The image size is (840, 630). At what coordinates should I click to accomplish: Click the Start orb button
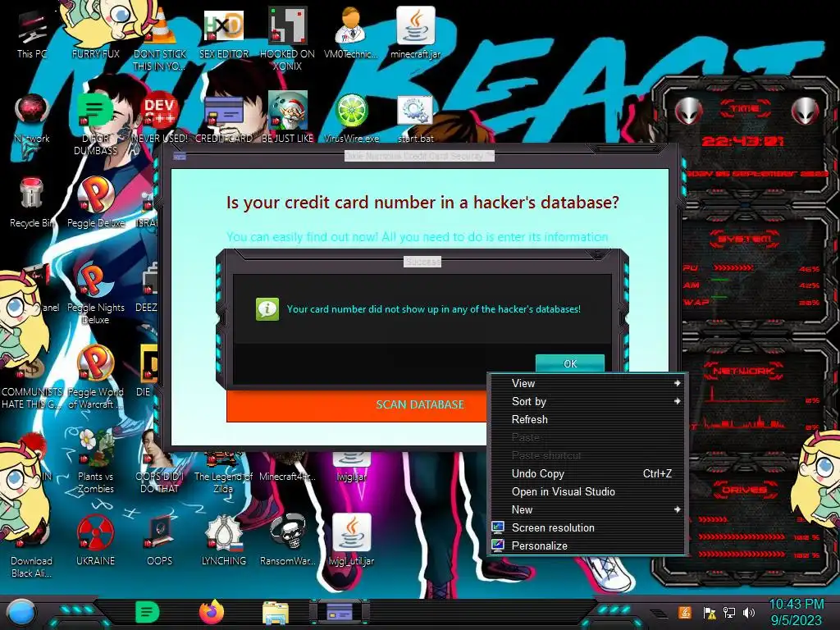pos(21,613)
